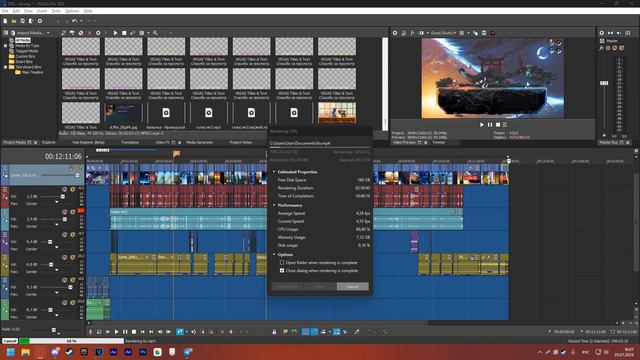Enable Open folder when rendering is complete
This screenshot has height=360, width=640.
click(x=282, y=262)
